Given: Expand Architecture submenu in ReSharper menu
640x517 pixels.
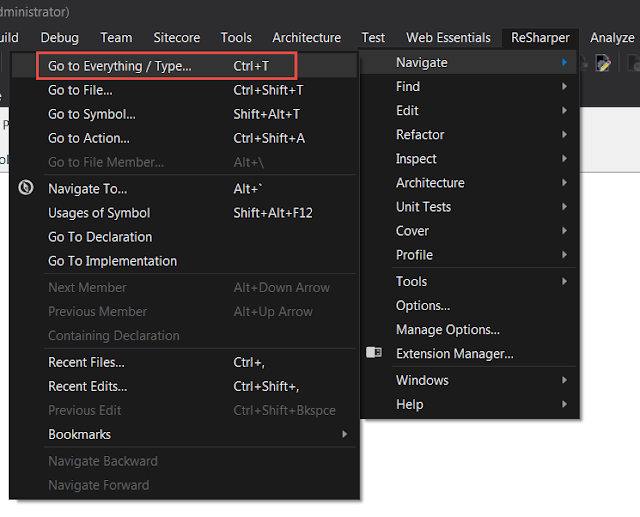Looking at the screenshot, I should point(469,183).
